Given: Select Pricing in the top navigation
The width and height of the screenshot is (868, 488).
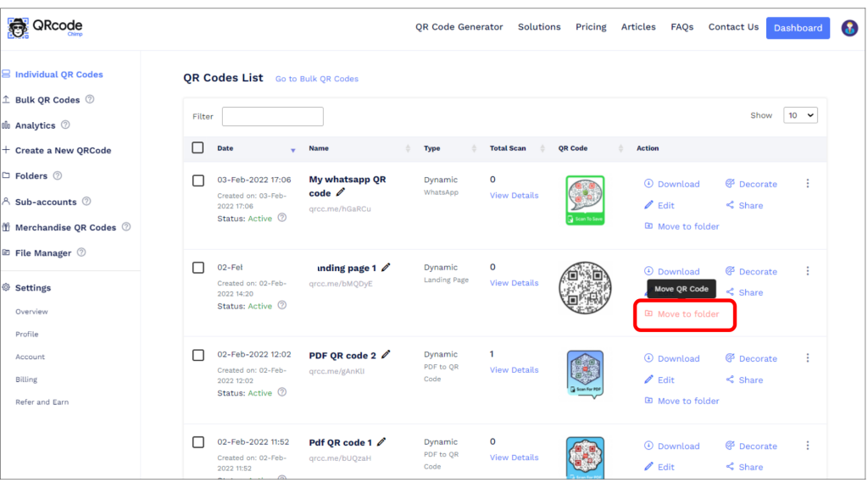Looking at the screenshot, I should (x=591, y=26).
